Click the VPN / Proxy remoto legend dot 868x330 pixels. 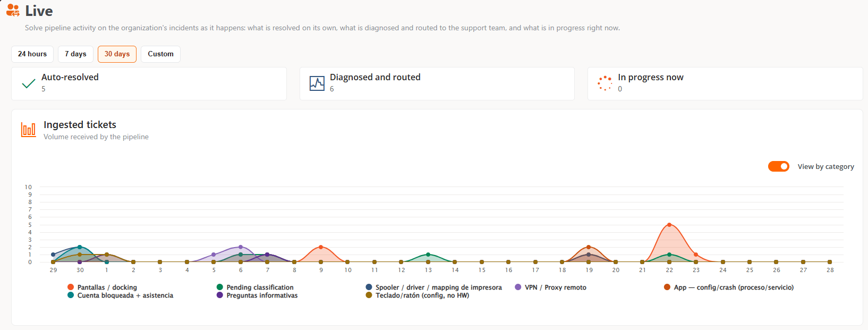coord(518,287)
